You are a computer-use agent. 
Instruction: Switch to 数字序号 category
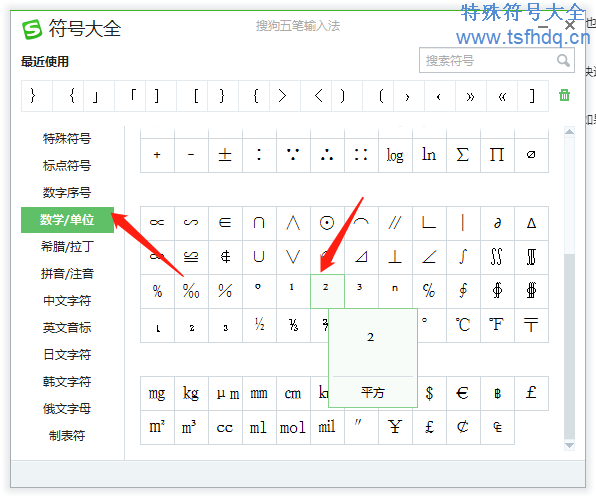coord(67,193)
